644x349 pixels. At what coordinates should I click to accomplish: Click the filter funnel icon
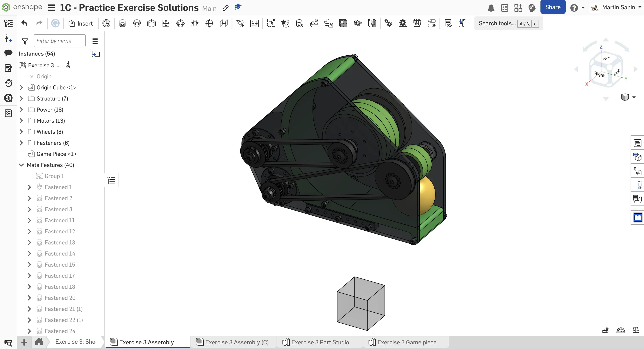[25, 41]
